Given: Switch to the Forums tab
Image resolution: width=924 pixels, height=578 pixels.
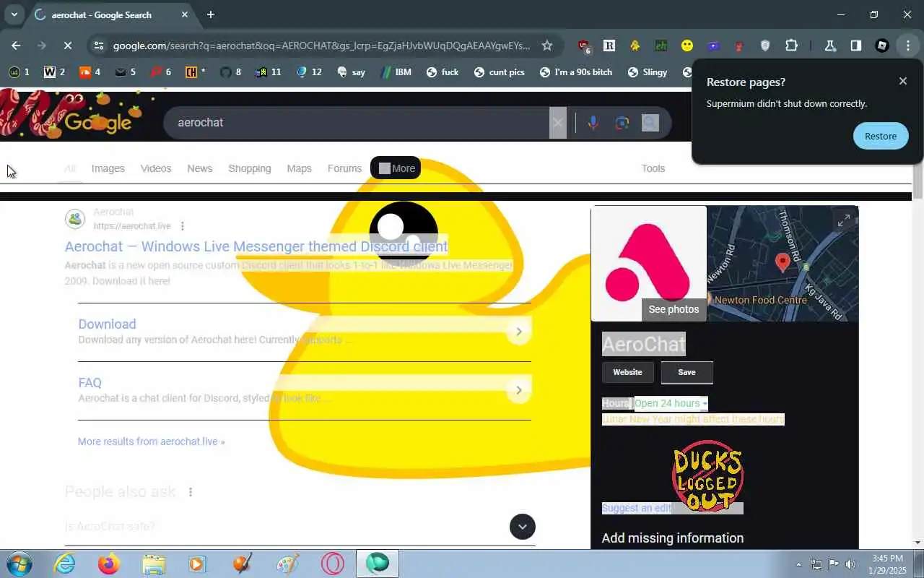Looking at the screenshot, I should tap(344, 168).
